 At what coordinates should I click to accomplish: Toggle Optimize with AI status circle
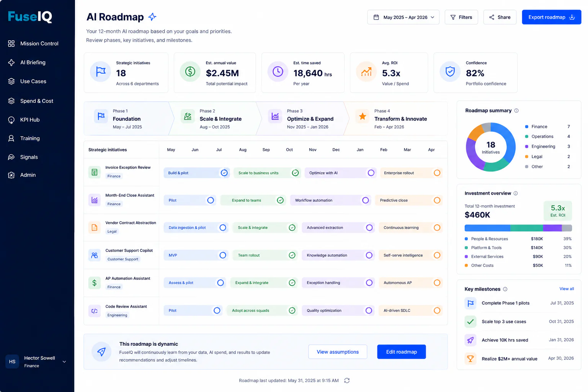(x=371, y=173)
